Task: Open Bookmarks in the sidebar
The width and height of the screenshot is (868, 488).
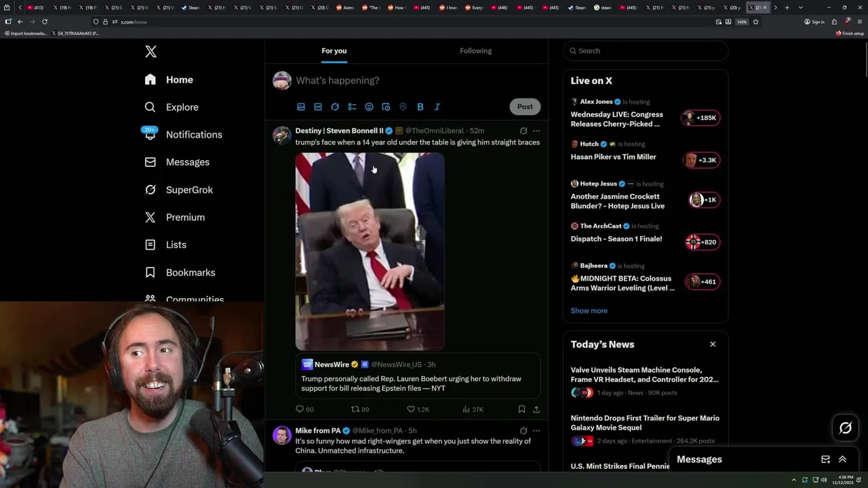Action: pyautogui.click(x=180, y=272)
